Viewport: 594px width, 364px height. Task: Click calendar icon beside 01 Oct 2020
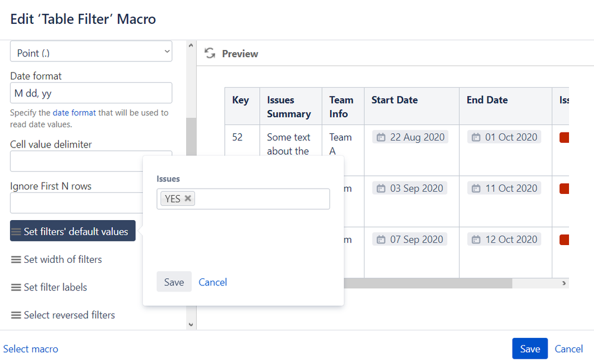(x=476, y=137)
